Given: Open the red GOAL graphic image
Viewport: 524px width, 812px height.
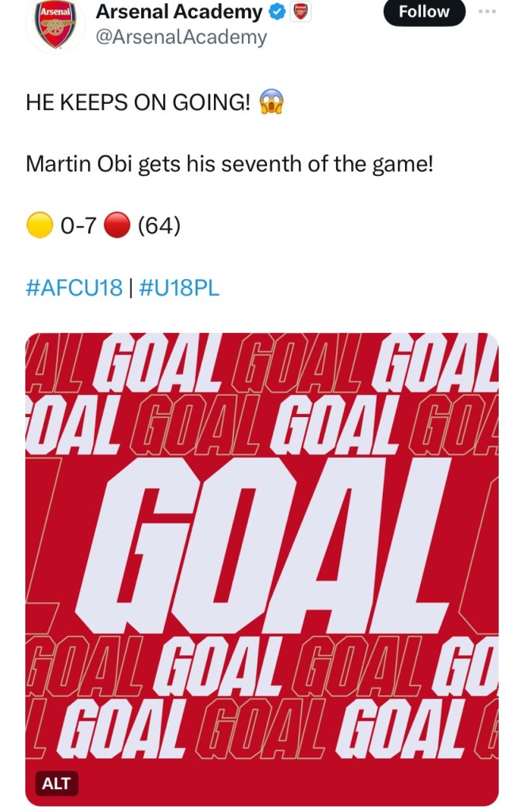Looking at the screenshot, I should tap(262, 555).
